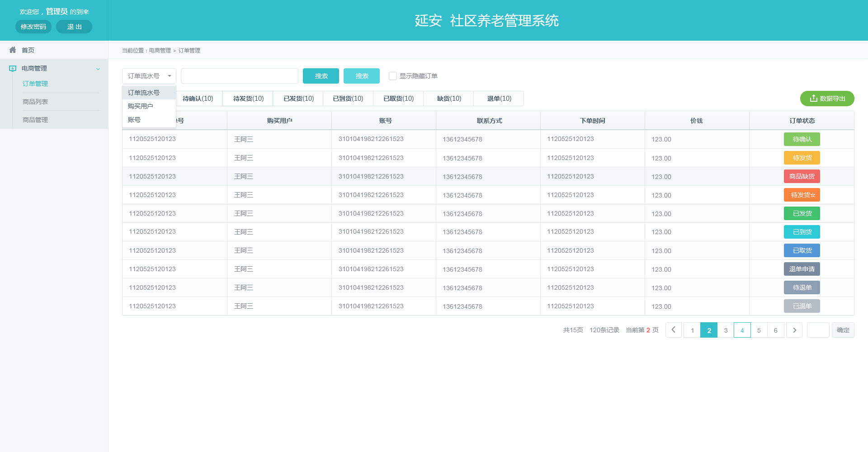This screenshot has width=868, height=452.
Task: Click the red 商品缺货 status badge
Action: click(802, 176)
